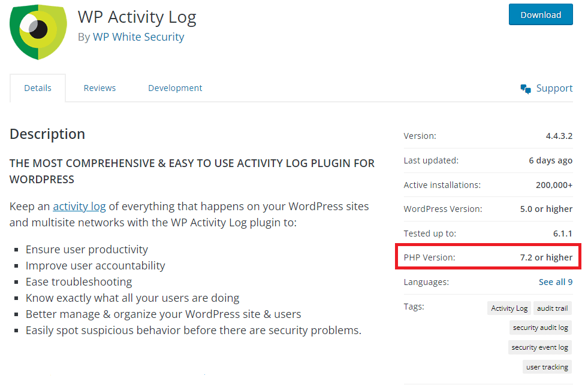Follow the activity log hyperlink in description
This screenshot has width=588, height=388.
[x=79, y=206]
